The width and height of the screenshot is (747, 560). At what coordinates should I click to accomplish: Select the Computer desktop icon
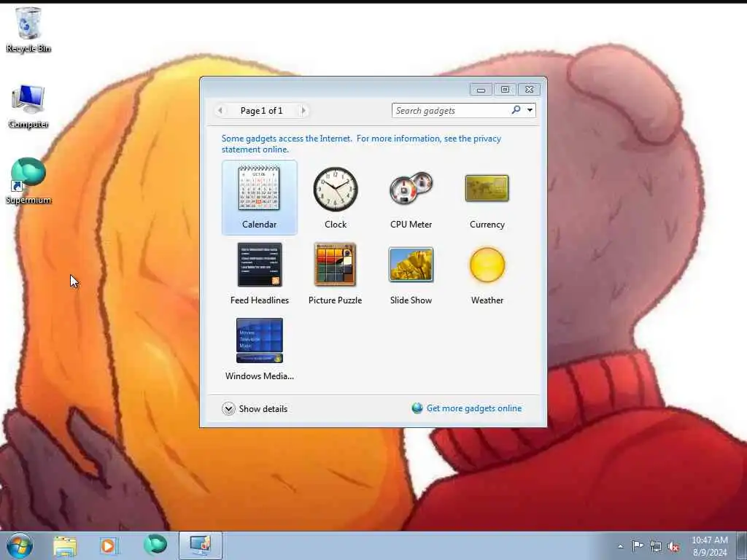[x=28, y=99]
